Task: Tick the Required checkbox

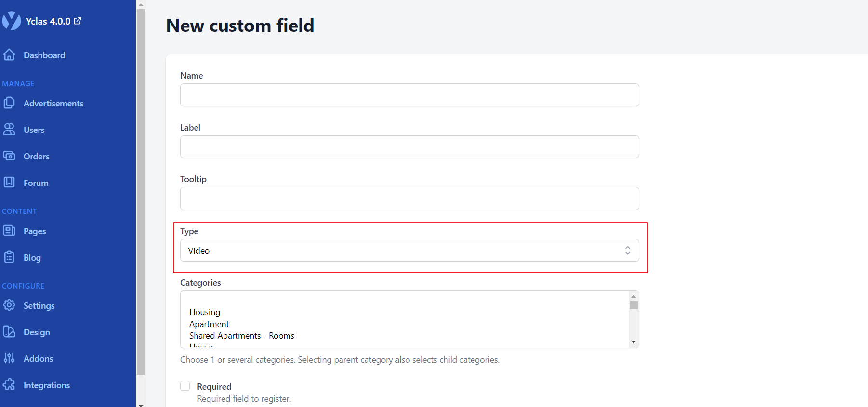Action: pyautogui.click(x=185, y=386)
